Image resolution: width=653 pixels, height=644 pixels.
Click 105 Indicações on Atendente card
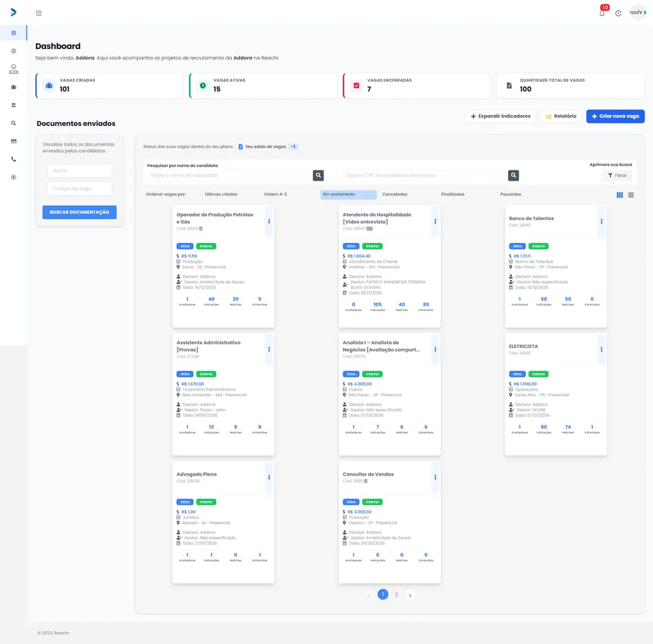pos(377,306)
